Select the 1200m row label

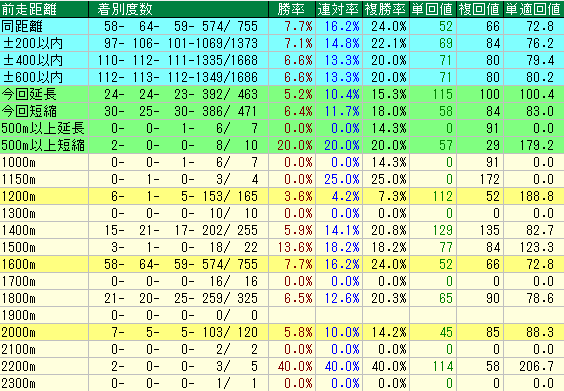(x=19, y=196)
